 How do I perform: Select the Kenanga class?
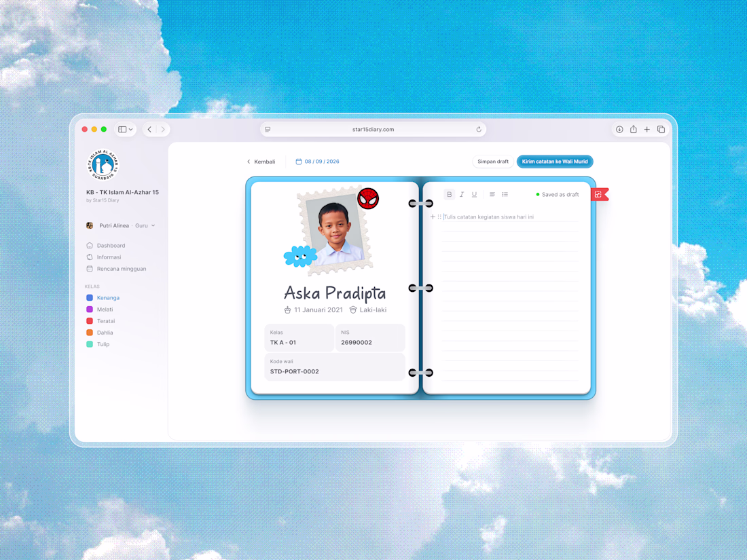click(x=103, y=297)
